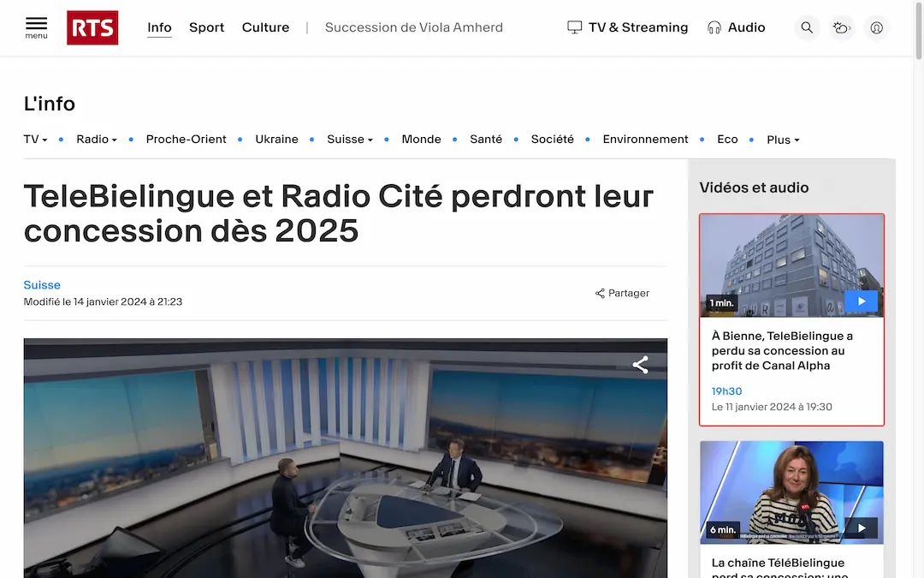Click 'Le 11 janvier 2024 à 19:30'
Viewport: 924px width, 578px height.
pos(772,407)
